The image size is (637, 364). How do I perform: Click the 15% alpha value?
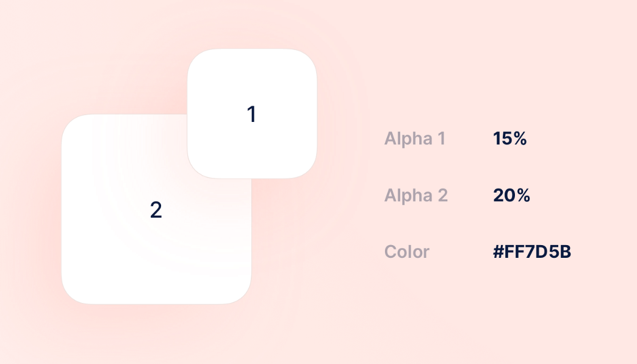point(509,139)
